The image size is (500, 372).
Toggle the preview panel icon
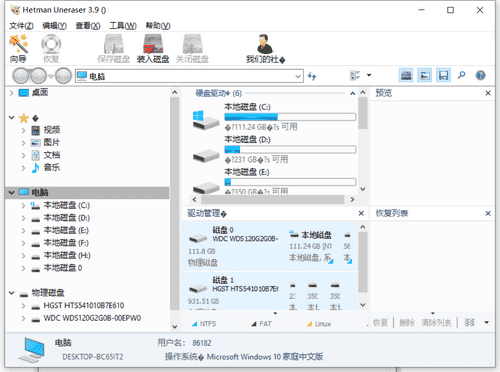coord(425,75)
